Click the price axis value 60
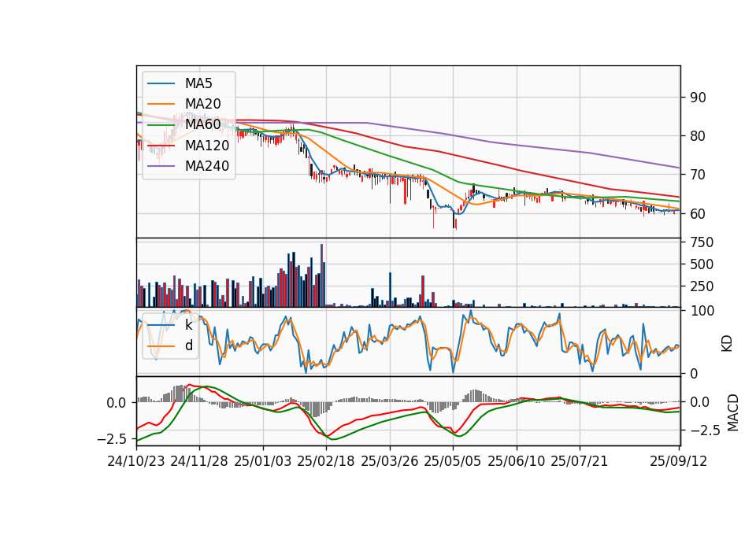Viewport: 756px width, 543px height. pyautogui.click(x=698, y=214)
